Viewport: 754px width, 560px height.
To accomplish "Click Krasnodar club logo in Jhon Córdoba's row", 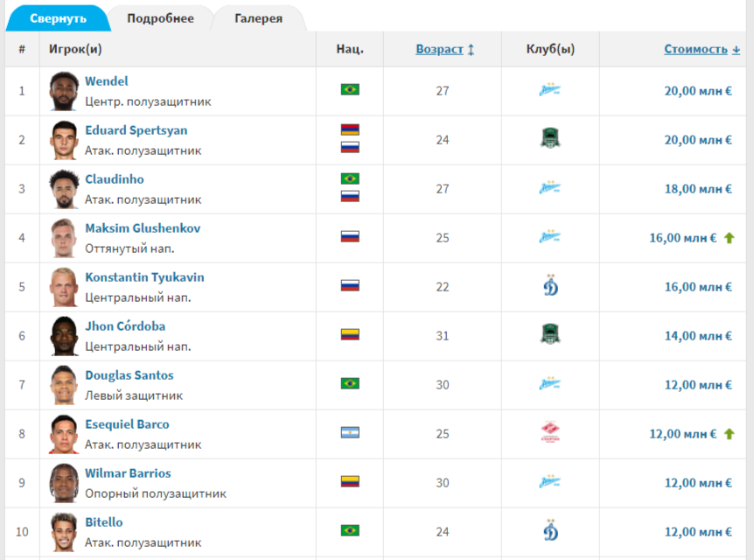I will [549, 335].
